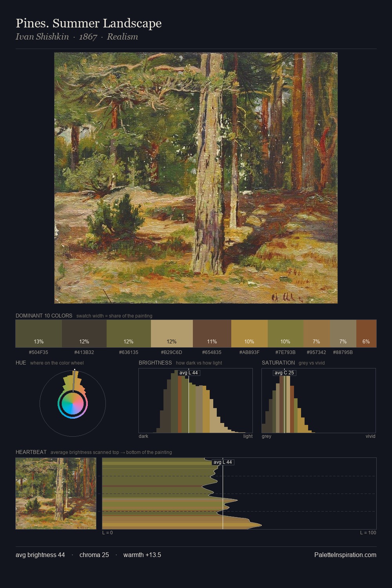The width and height of the screenshot is (392, 588).
Task: Click 'swatch width = share of the painting' note
Action: tap(114, 316)
